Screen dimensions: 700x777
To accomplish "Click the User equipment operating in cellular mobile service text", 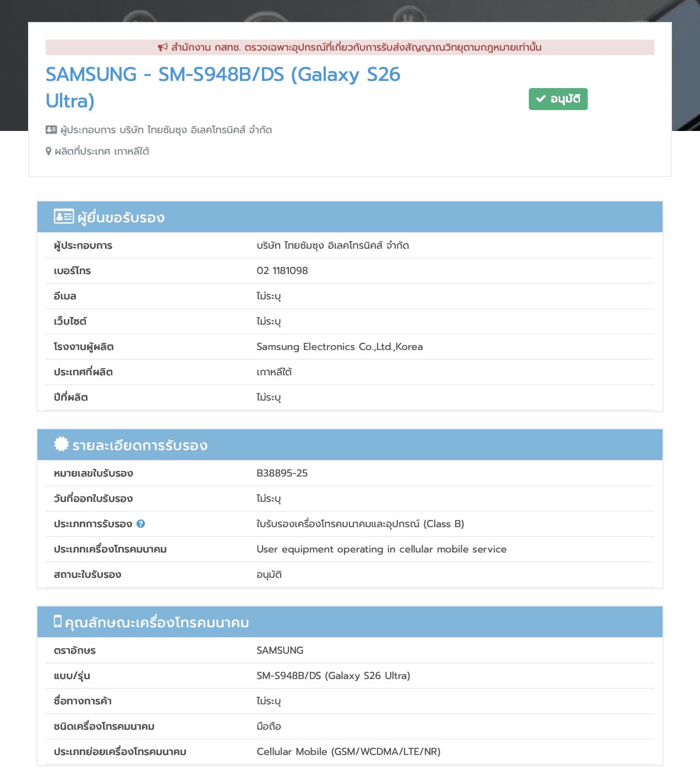I will 381,549.
